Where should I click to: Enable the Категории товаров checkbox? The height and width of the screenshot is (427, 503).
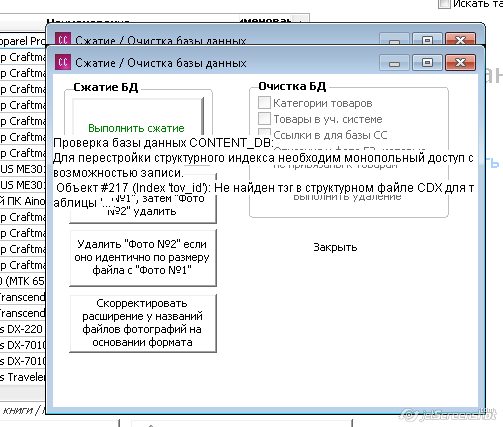[264, 103]
